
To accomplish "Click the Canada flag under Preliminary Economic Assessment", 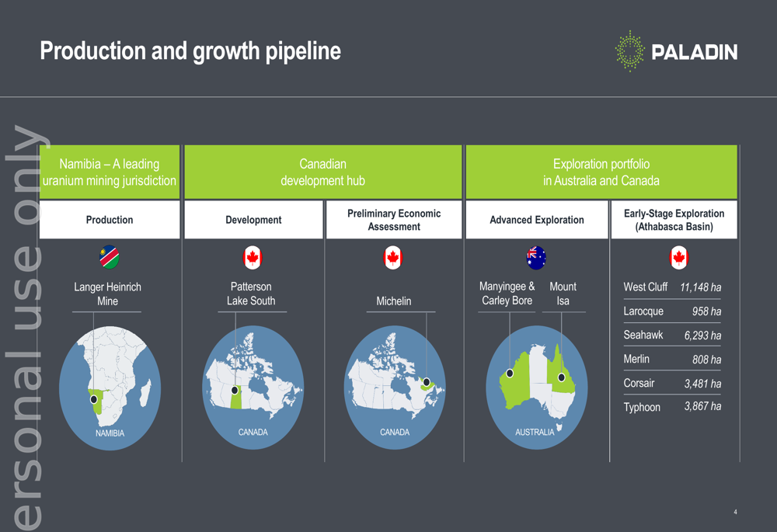I will click(x=393, y=258).
